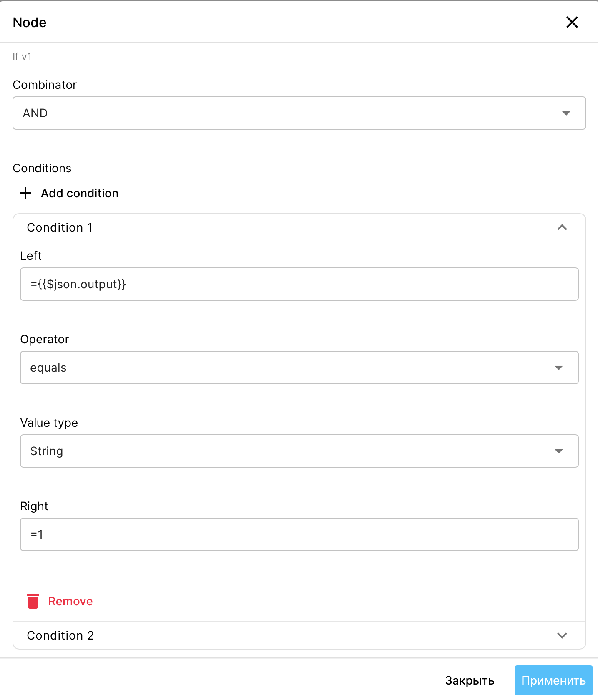598x700 pixels.
Task: Click the Add condition text
Action: tap(80, 193)
